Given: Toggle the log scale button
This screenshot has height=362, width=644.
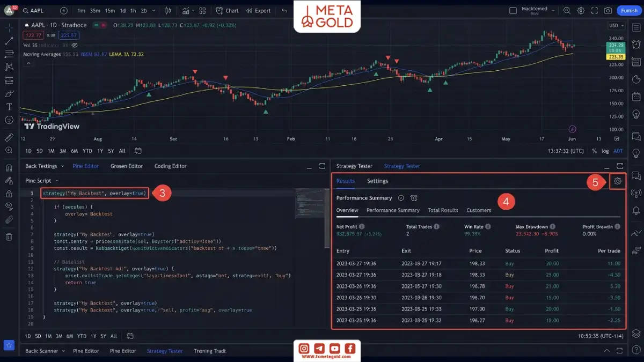Looking at the screenshot, I should (x=605, y=151).
